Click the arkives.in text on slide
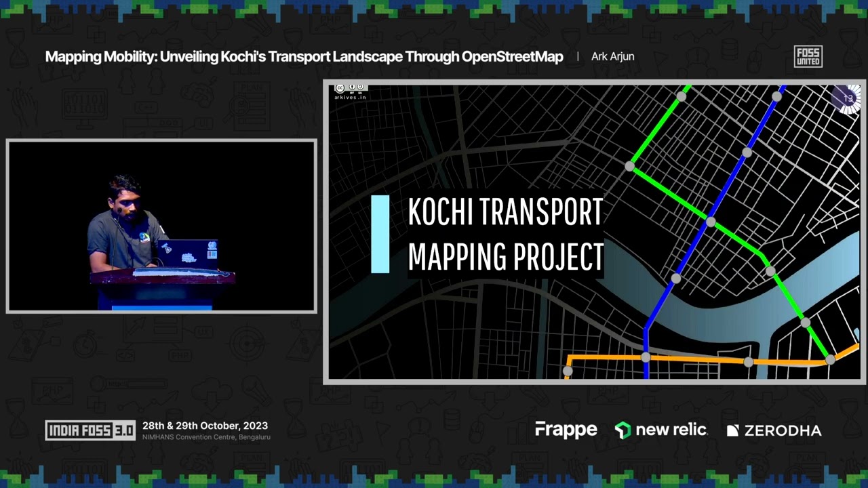 click(351, 97)
